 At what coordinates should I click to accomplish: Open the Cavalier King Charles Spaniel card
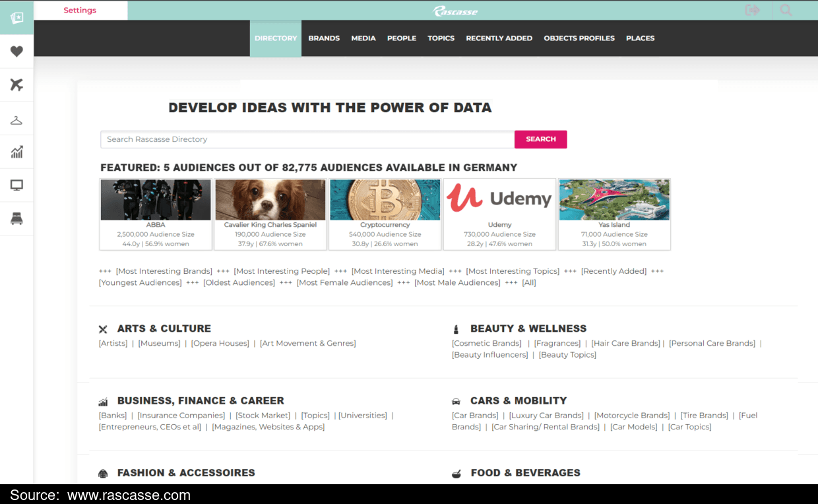[270, 214]
